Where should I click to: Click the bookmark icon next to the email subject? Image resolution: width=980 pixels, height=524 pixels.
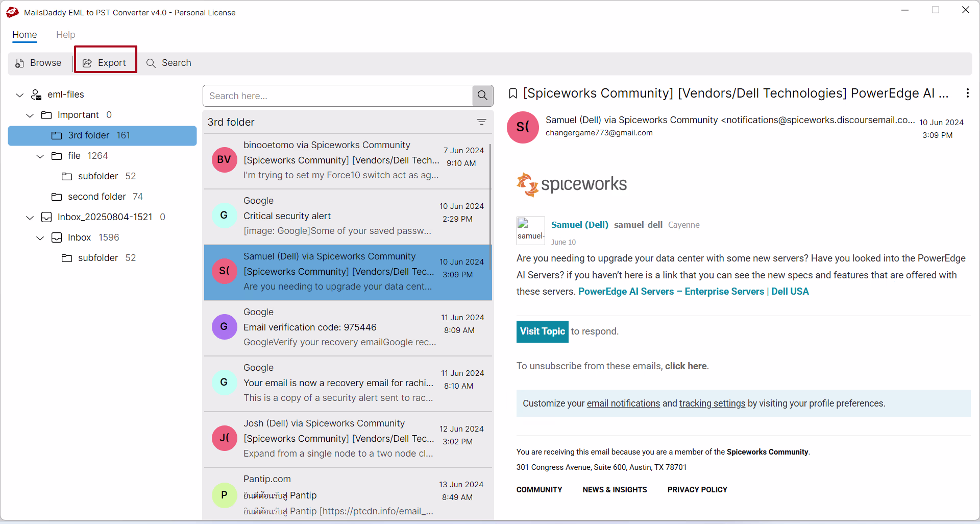pyautogui.click(x=513, y=93)
